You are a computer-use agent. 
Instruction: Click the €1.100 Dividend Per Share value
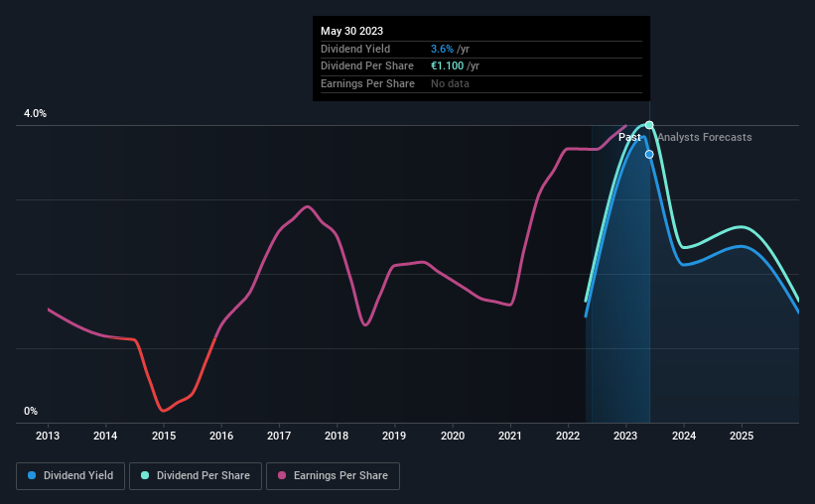(447, 66)
